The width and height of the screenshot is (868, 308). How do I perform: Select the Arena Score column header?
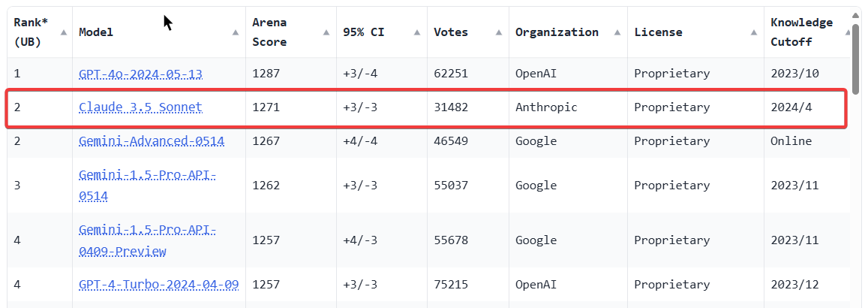coord(291,32)
